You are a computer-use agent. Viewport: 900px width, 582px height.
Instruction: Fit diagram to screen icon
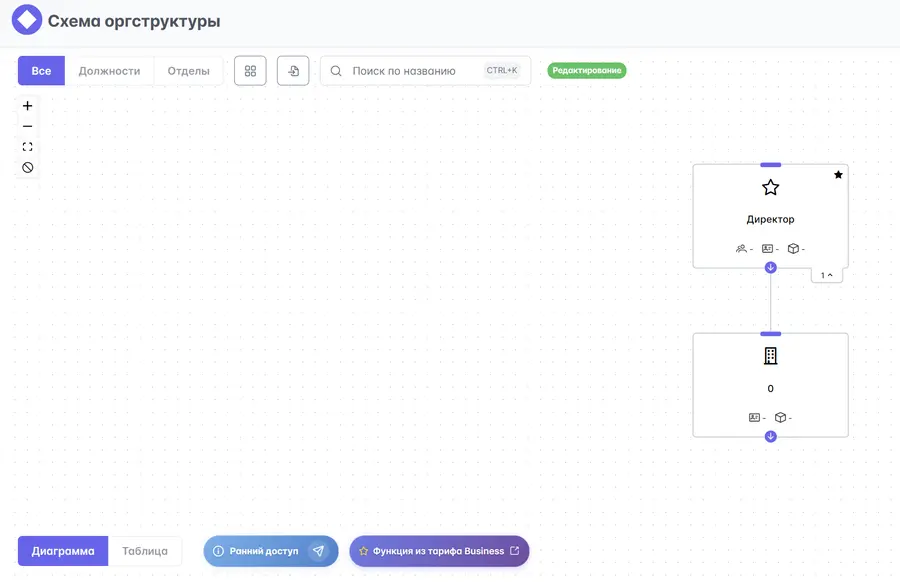coord(27,147)
